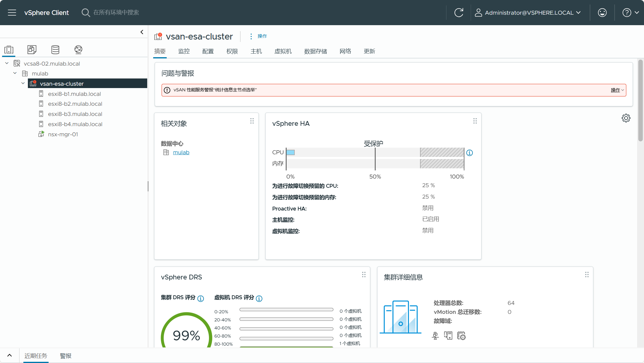This screenshot has width=644, height=363.
Task: Collapse the vsan-esa-cluster tree node
Action: pyautogui.click(x=23, y=84)
